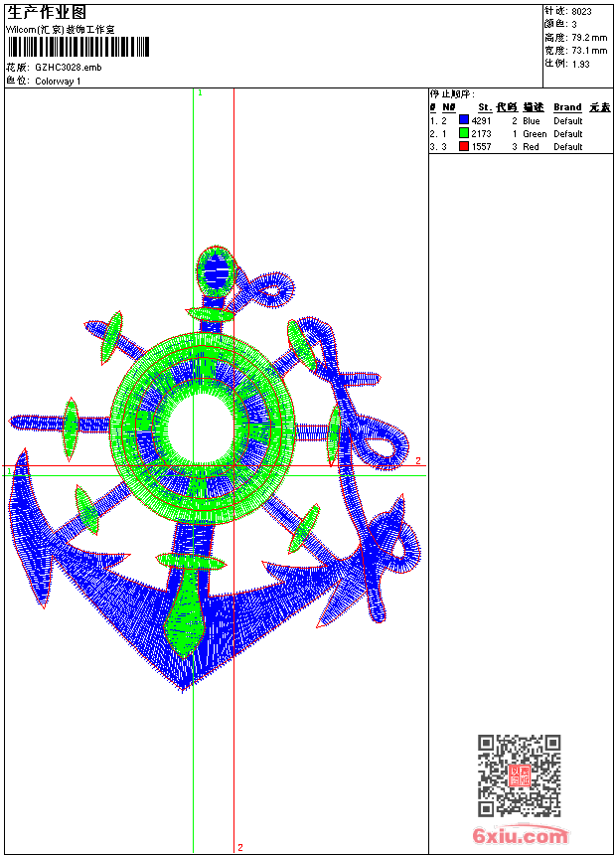Viewport: 616px width, 855px height.
Task: Select the '停止顺序:' heading
Action: (x=452, y=94)
